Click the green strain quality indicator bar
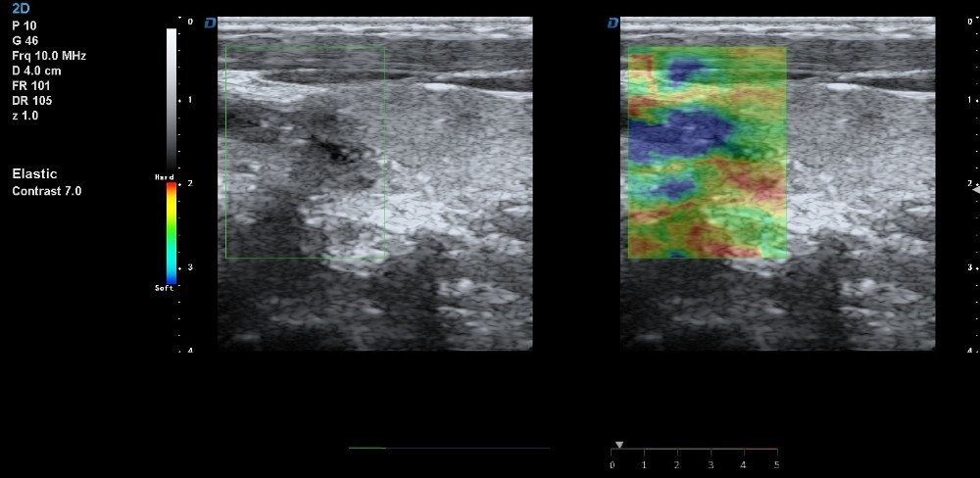980x478 pixels. click(367, 448)
